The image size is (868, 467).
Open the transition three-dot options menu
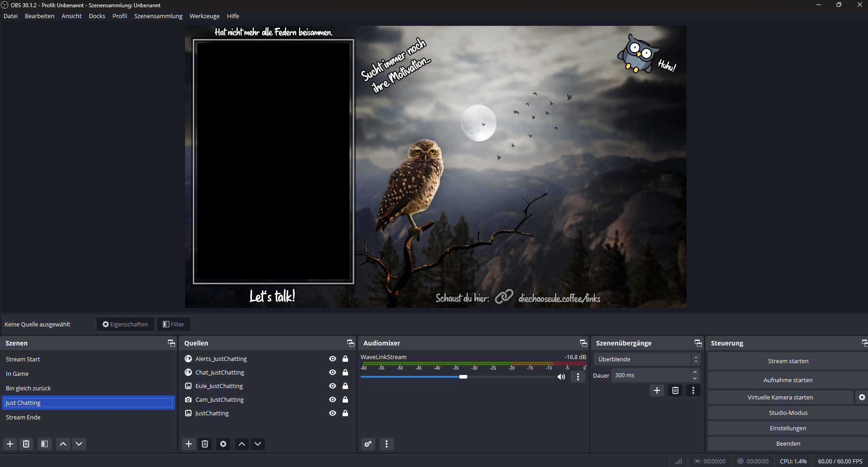pyautogui.click(x=693, y=390)
